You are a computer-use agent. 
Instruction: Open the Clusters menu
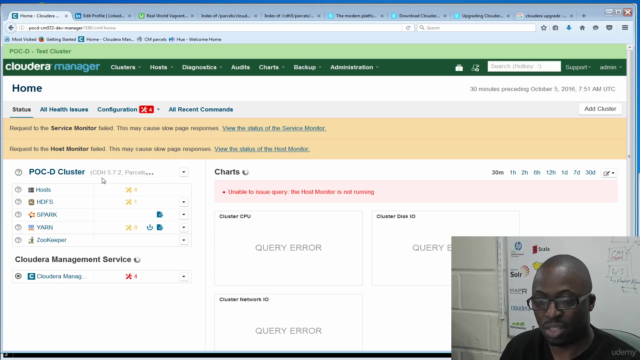coord(126,67)
